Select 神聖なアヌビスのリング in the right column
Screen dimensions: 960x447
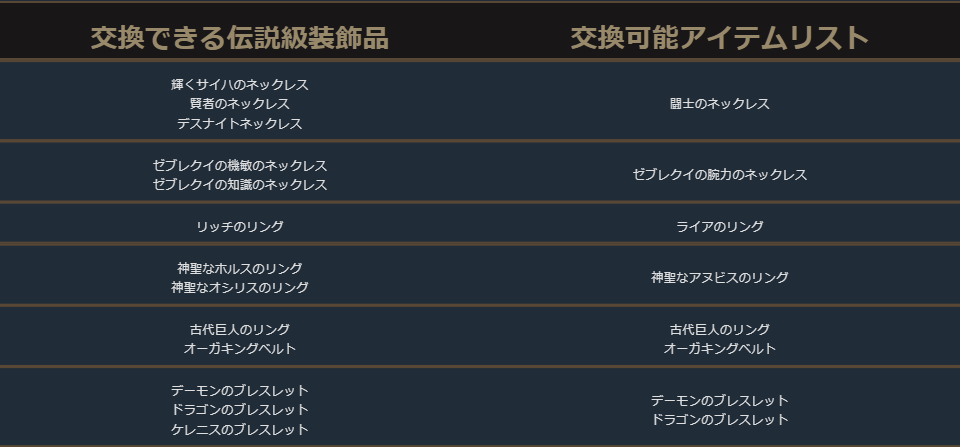point(720,278)
